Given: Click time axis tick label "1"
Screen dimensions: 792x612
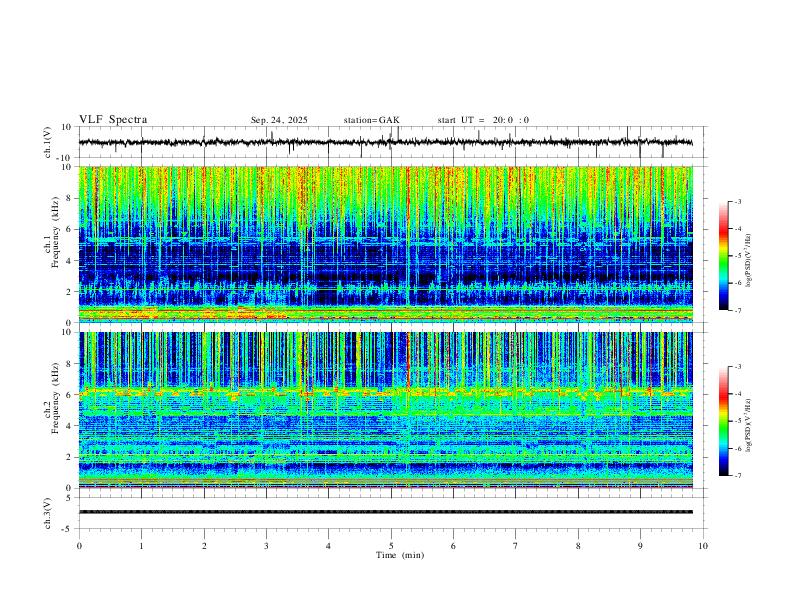Looking at the screenshot, I should (141, 546).
